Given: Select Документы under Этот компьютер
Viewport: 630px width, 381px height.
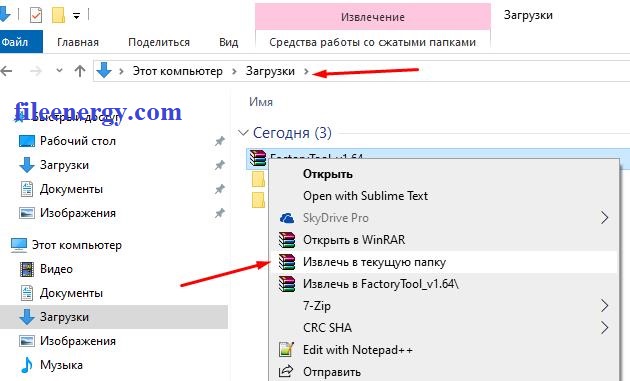Looking at the screenshot, I should pos(71,293).
